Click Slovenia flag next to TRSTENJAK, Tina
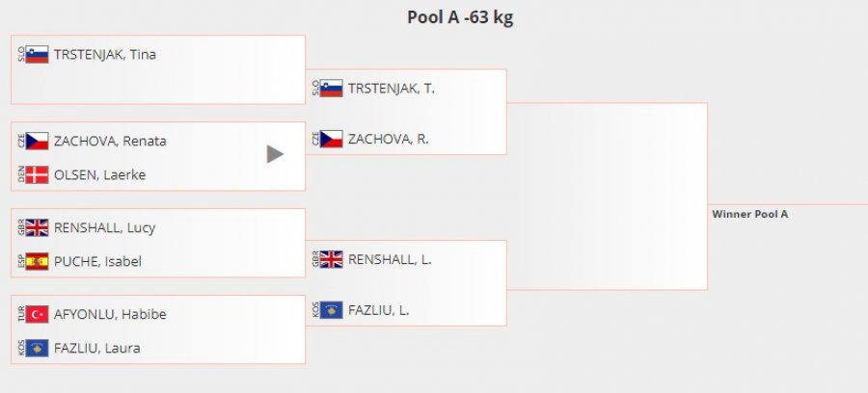The image size is (868, 393). [x=37, y=55]
